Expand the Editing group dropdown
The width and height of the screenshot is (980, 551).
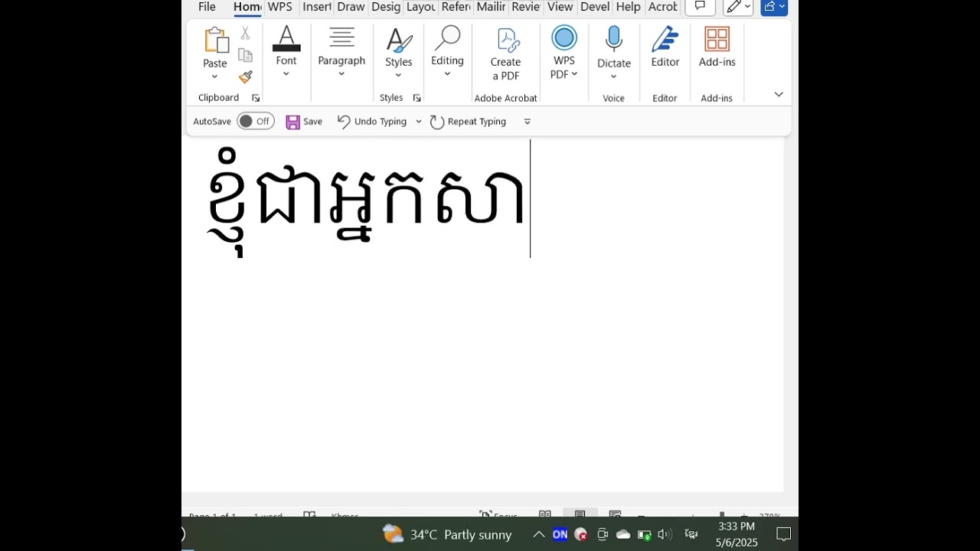[447, 74]
